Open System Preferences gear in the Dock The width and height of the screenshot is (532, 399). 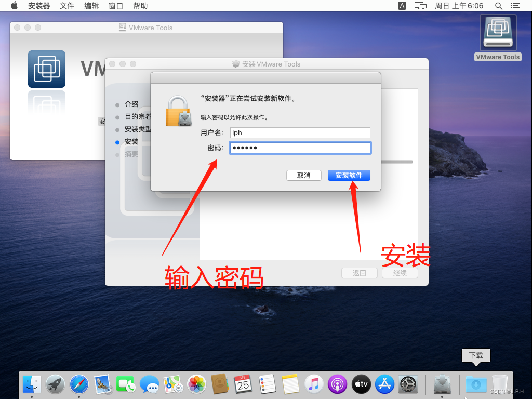coord(408,384)
